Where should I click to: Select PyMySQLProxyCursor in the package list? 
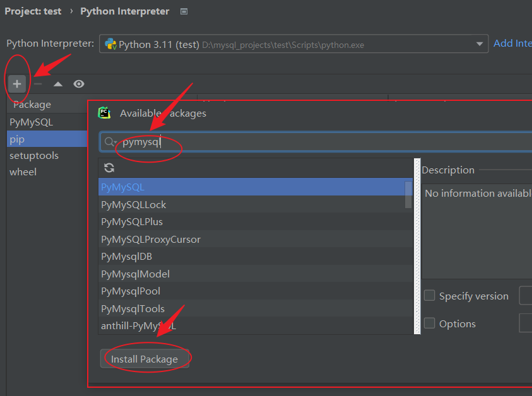pyautogui.click(x=256, y=240)
